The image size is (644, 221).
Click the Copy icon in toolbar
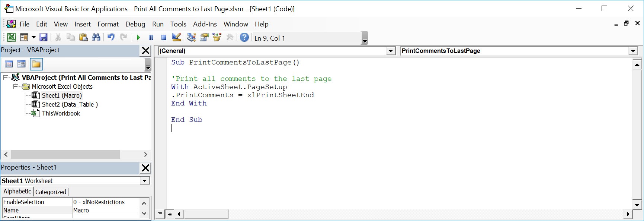click(71, 37)
